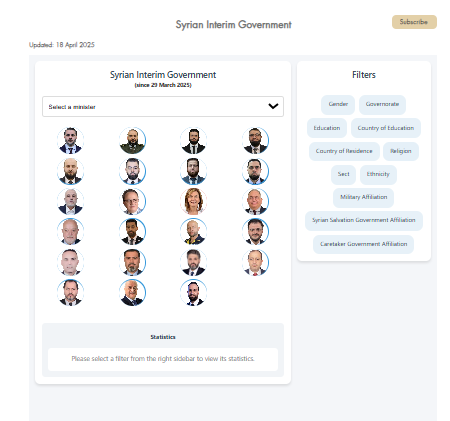Click the Subscribe button
This screenshot has height=421, width=450.
(x=414, y=22)
